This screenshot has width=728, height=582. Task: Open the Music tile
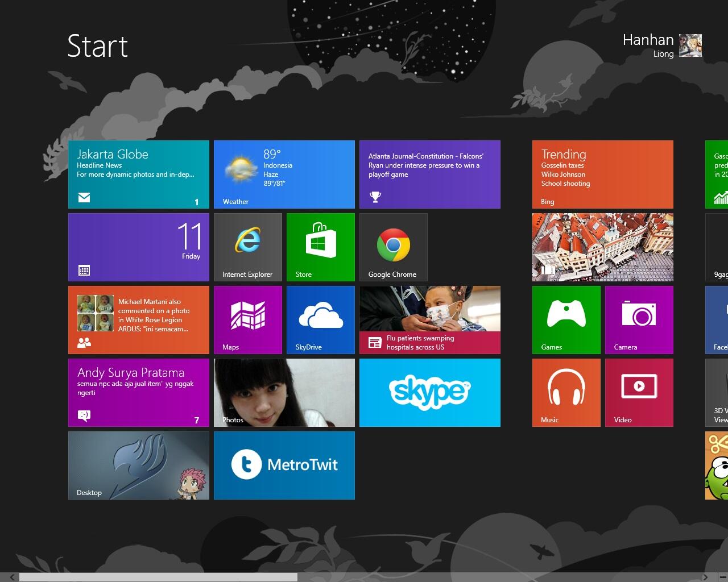[x=566, y=393]
